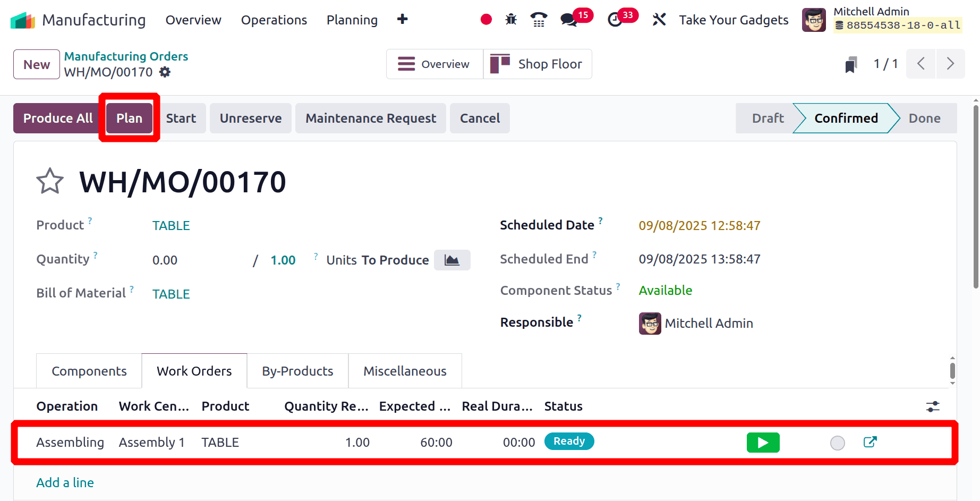Open the Overview smart button
980x501 pixels.
pos(434,64)
